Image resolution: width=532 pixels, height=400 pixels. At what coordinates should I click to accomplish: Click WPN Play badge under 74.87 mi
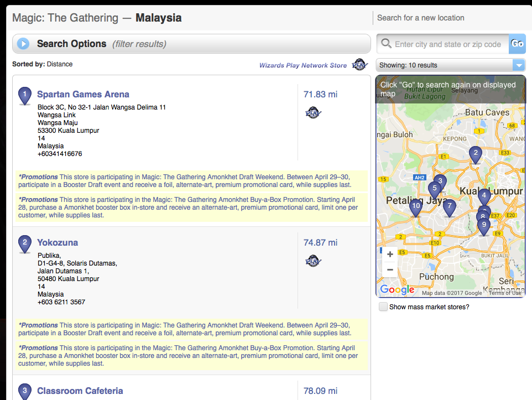point(313,261)
